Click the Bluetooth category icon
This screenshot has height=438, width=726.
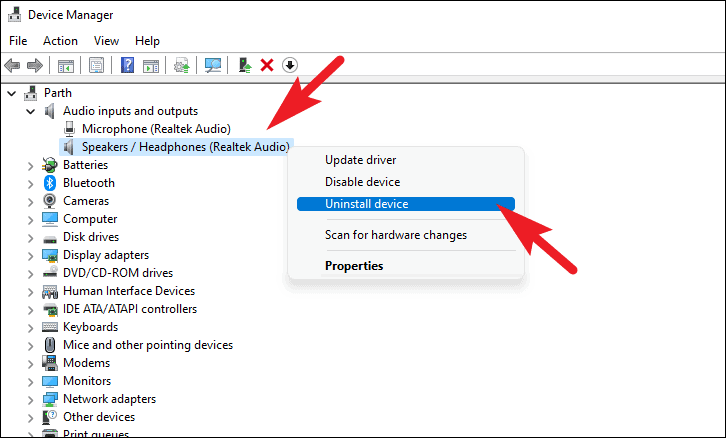point(50,183)
